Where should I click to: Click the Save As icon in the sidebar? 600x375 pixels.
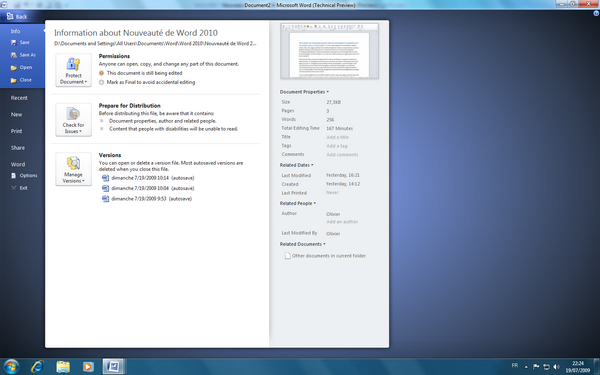coord(14,55)
